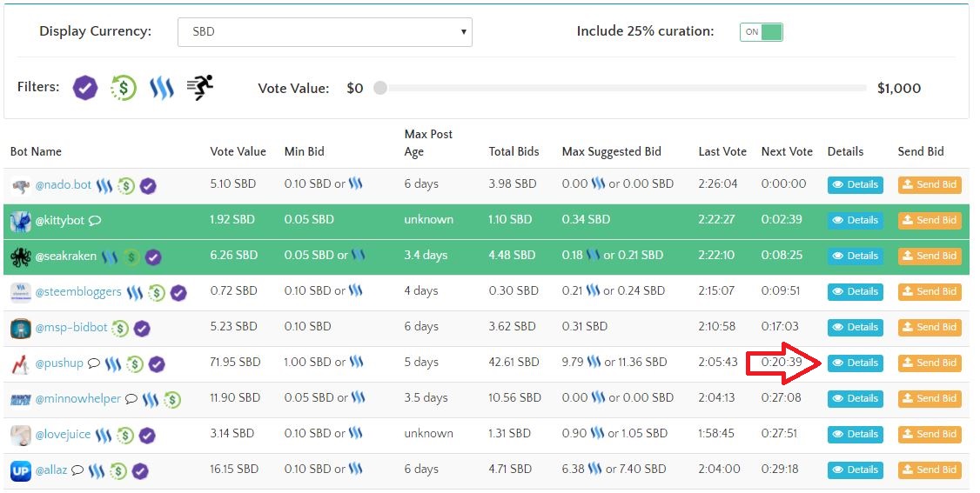Click the @pushup bot avatar icon
The image size is (980, 493).
(21, 363)
